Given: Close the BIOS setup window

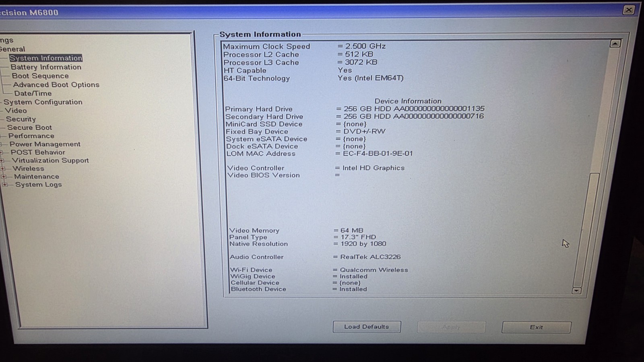Looking at the screenshot, I should click(629, 10).
